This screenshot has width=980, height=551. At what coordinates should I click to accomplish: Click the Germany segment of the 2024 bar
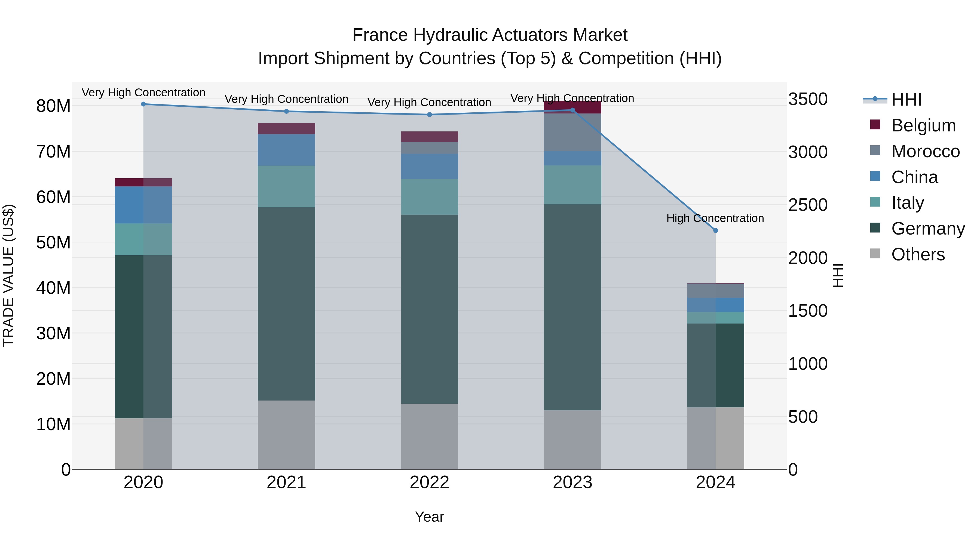(716, 365)
